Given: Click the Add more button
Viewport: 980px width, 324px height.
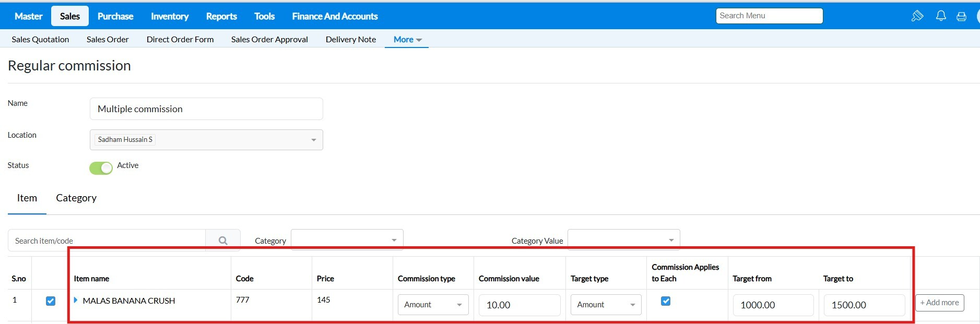Looking at the screenshot, I should coord(939,303).
